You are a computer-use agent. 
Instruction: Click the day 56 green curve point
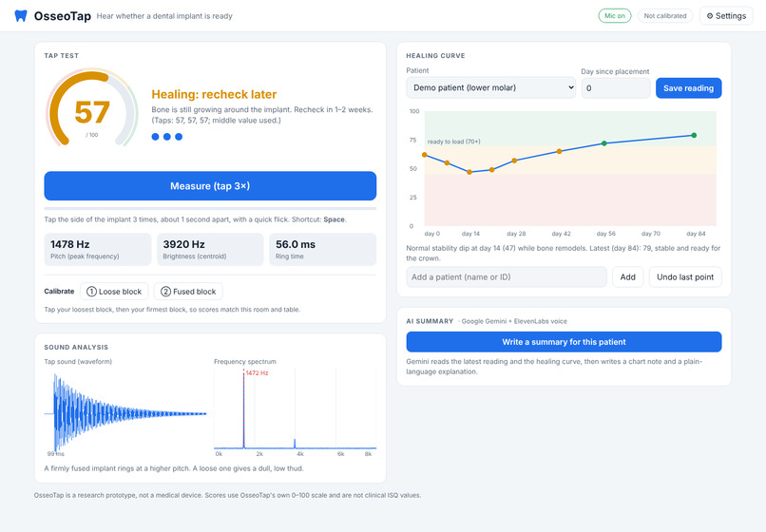tap(604, 143)
